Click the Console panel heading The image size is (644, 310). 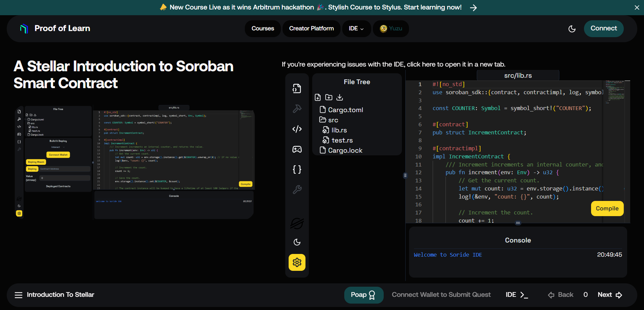click(x=518, y=240)
